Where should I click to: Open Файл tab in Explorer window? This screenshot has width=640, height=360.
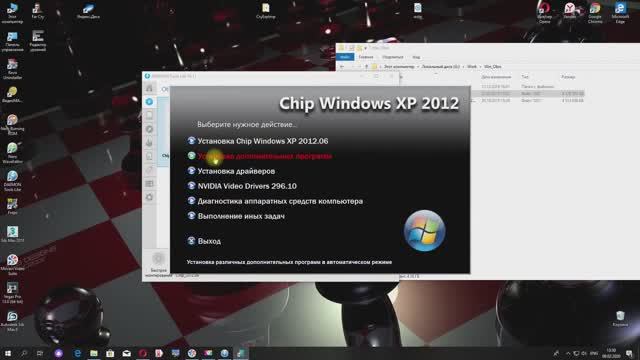345,57
